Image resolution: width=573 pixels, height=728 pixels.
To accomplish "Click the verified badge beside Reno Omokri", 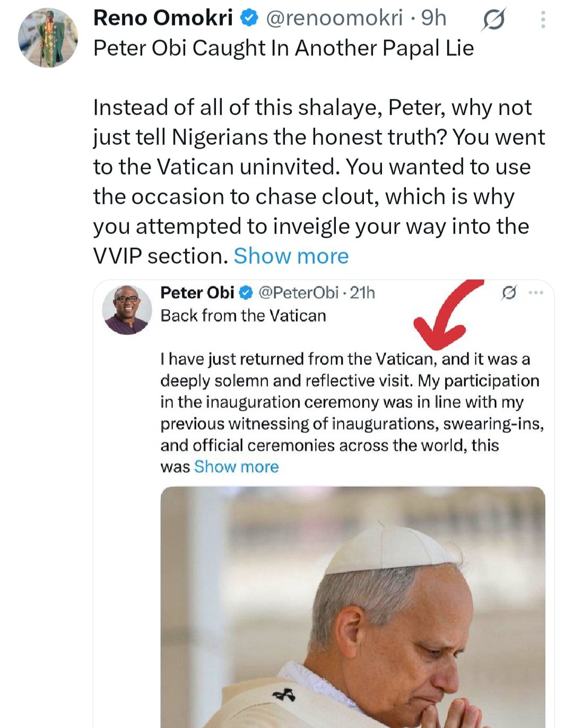I will [x=249, y=19].
